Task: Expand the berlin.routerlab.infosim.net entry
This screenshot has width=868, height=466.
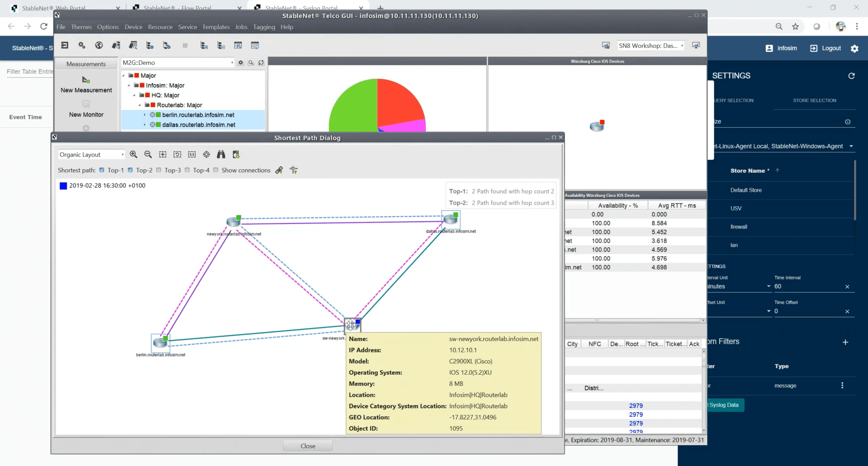Action: (145, 114)
